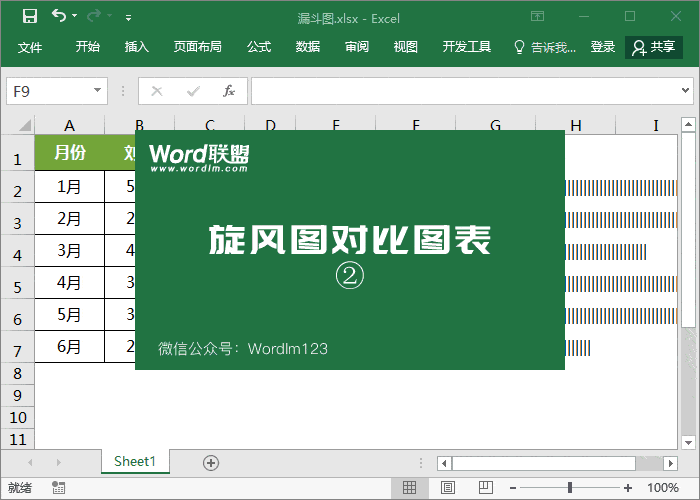This screenshot has width=700, height=500.
Task: Click the Save icon in quick access toolbar
Action: [x=30, y=16]
